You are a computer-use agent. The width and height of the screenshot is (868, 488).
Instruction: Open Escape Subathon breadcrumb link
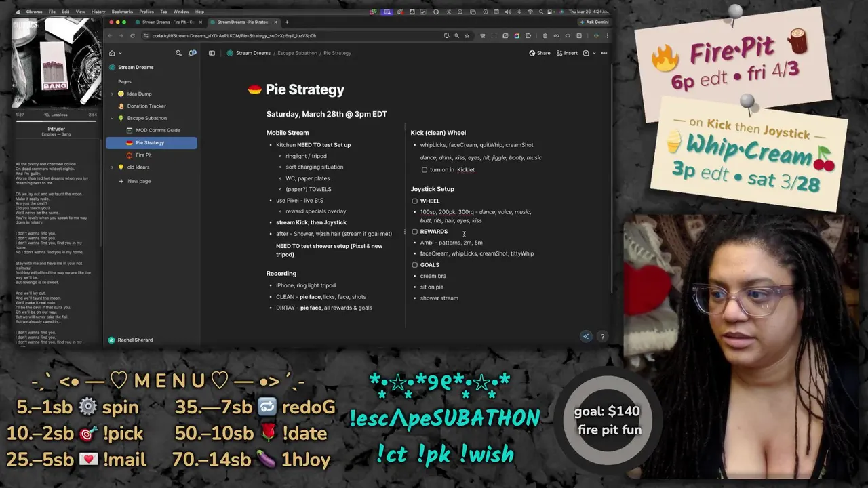coord(297,53)
